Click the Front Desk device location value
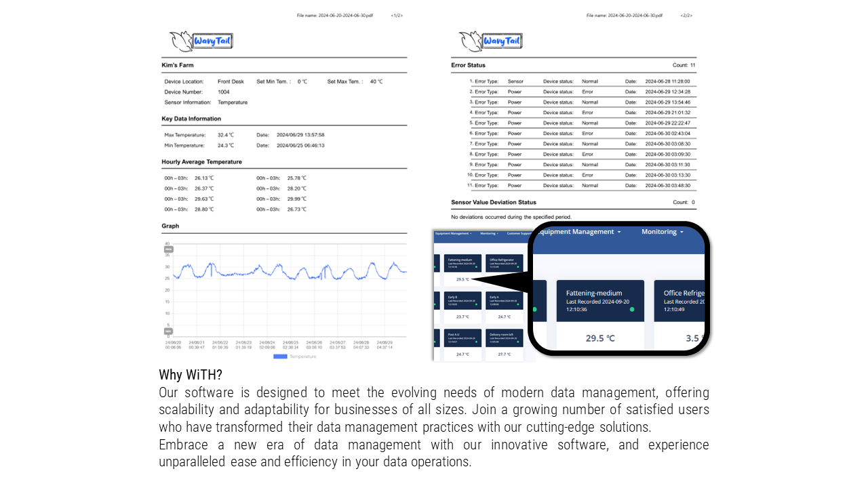Image resolution: width=868 pixels, height=488 pixels. [x=231, y=81]
